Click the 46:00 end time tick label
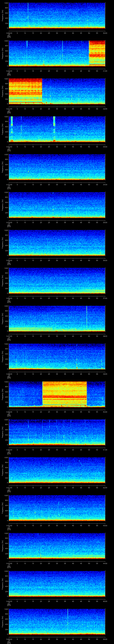 click(105, 639)
